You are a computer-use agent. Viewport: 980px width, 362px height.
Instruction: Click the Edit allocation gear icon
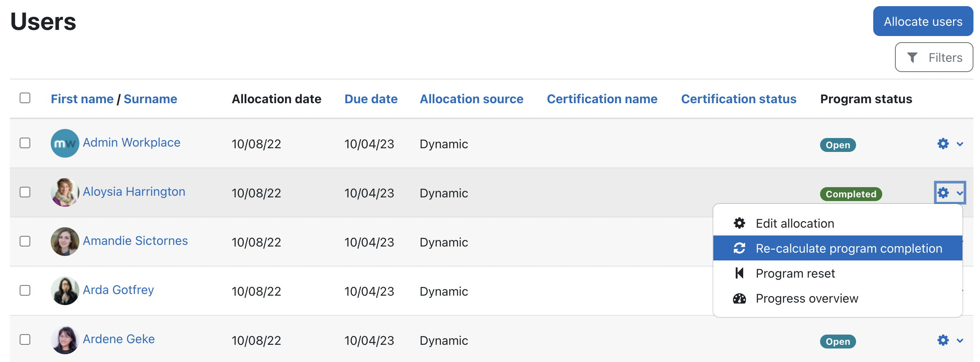(x=739, y=223)
